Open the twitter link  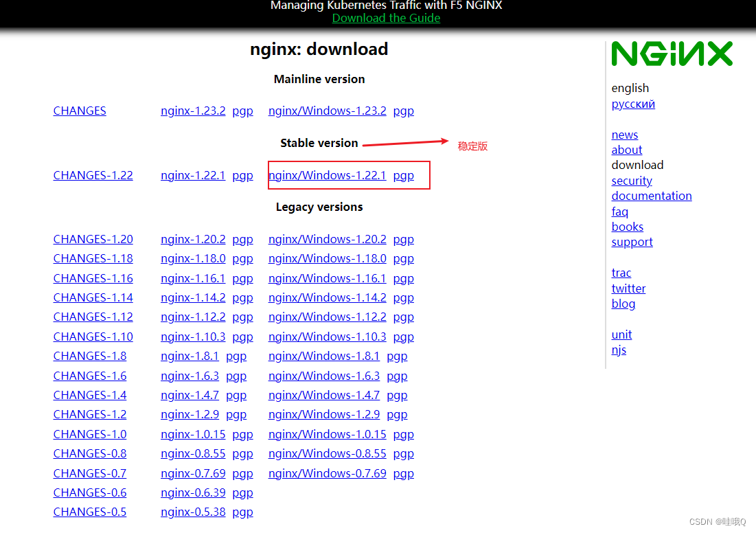628,288
